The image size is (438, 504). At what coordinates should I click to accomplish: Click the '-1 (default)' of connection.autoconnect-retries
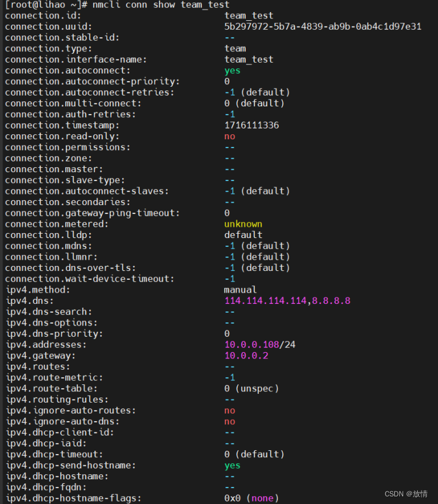click(257, 92)
